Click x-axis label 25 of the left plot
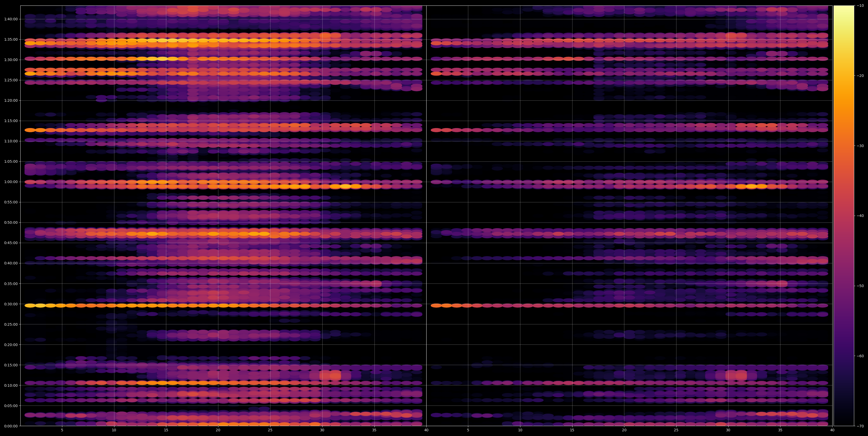The height and width of the screenshot is (436, 868). click(x=270, y=430)
